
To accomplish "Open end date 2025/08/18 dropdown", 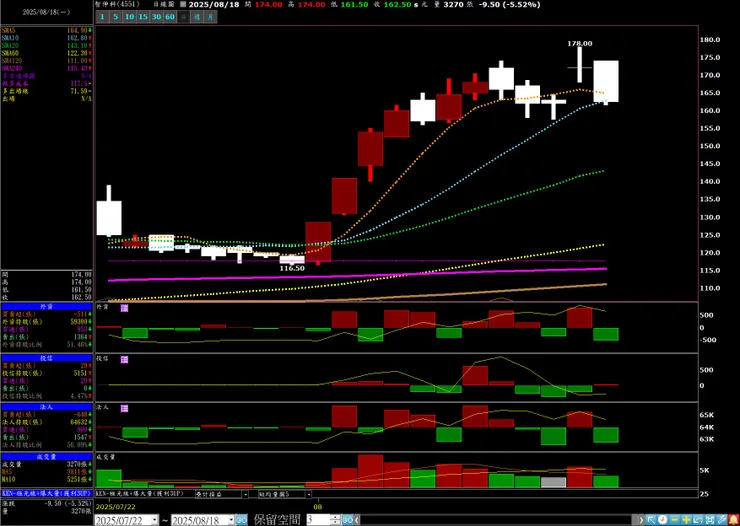I will pyautogui.click(x=231, y=520).
